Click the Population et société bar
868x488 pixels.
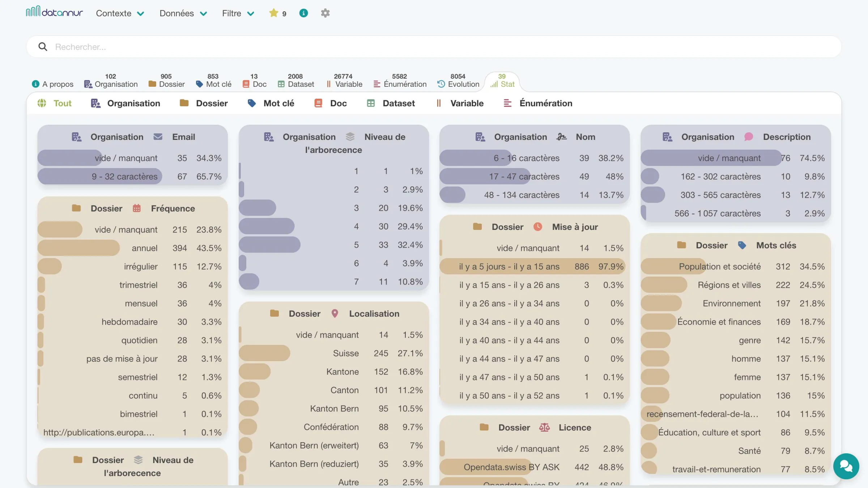pyautogui.click(x=736, y=266)
